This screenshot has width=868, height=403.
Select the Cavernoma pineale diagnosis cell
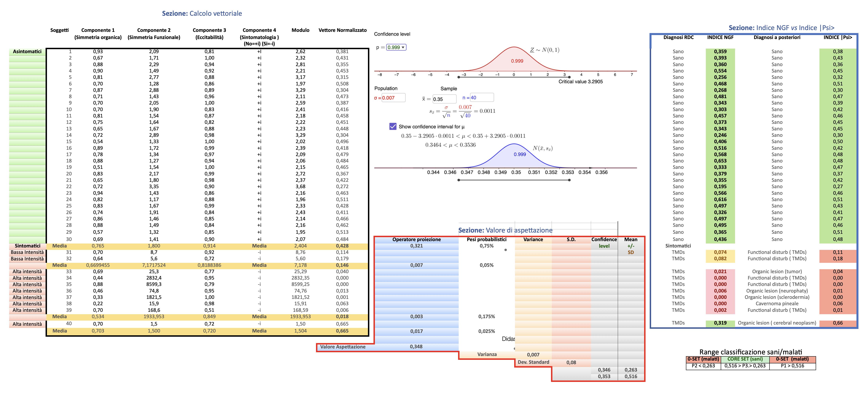coord(777,303)
